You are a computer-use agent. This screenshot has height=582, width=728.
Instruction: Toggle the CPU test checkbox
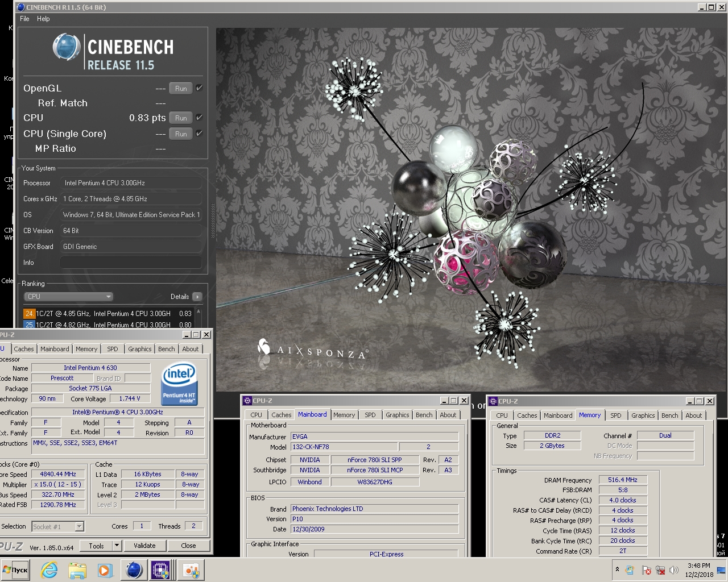pyautogui.click(x=199, y=118)
